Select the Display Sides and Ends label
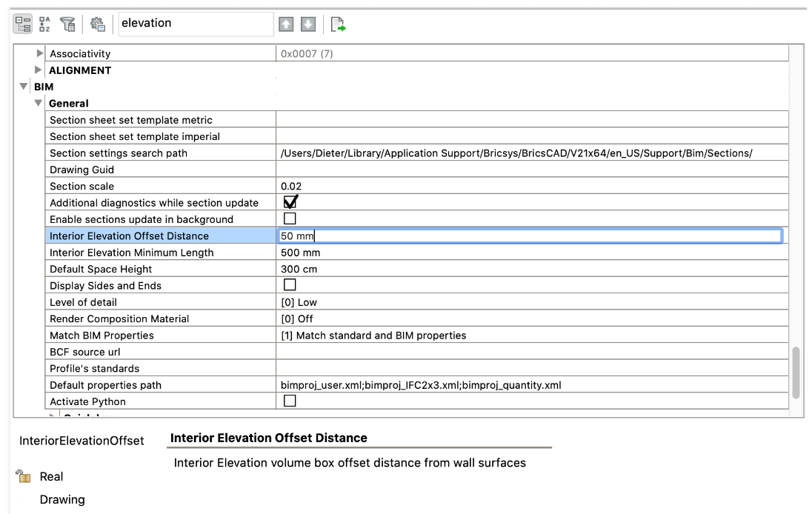This screenshot has width=812, height=514. coord(106,286)
